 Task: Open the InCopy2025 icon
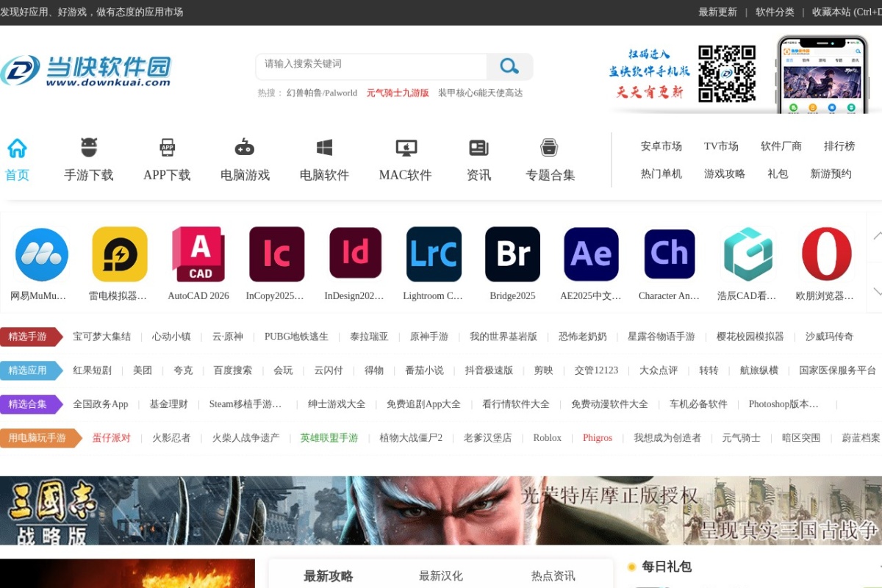coord(276,254)
